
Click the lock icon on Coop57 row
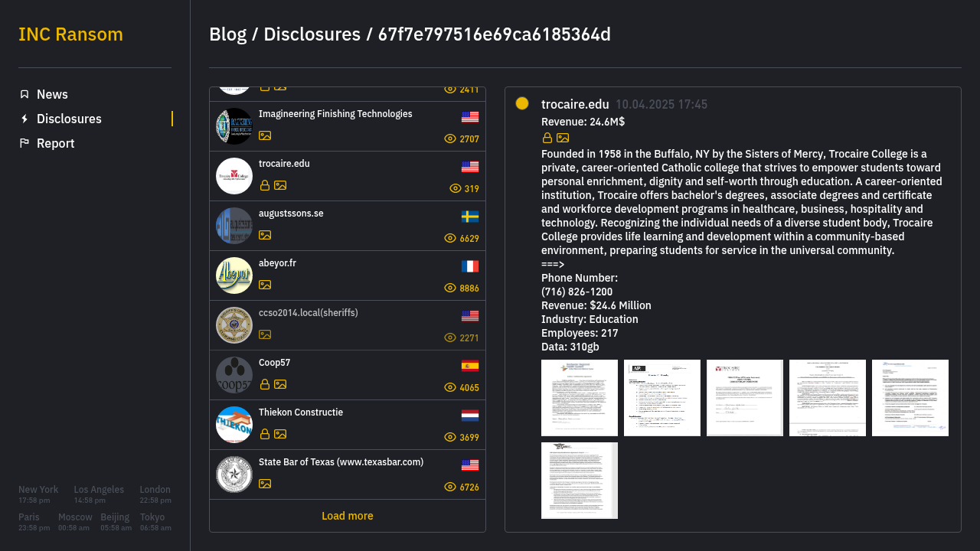pyautogui.click(x=265, y=384)
